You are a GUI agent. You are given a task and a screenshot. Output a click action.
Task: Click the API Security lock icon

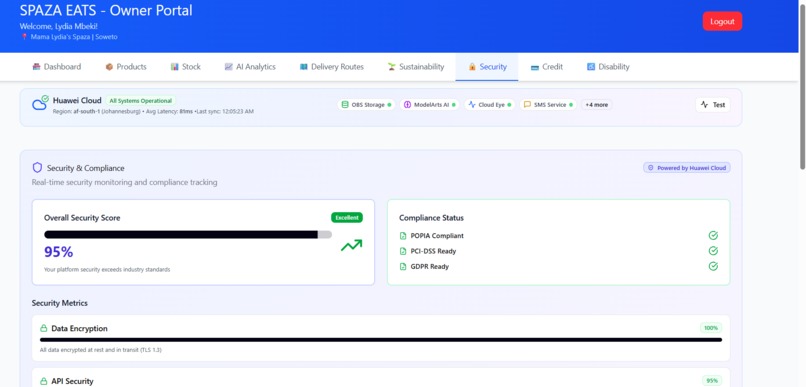(44, 381)
